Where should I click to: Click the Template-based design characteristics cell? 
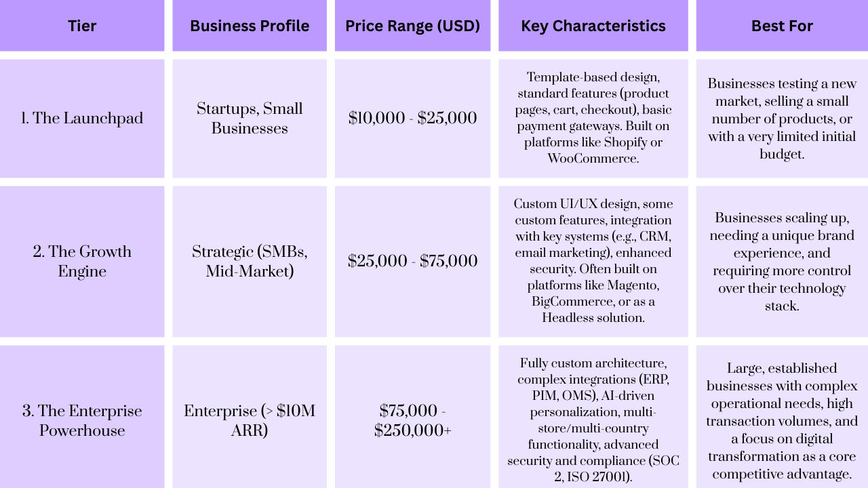(593, 119)
